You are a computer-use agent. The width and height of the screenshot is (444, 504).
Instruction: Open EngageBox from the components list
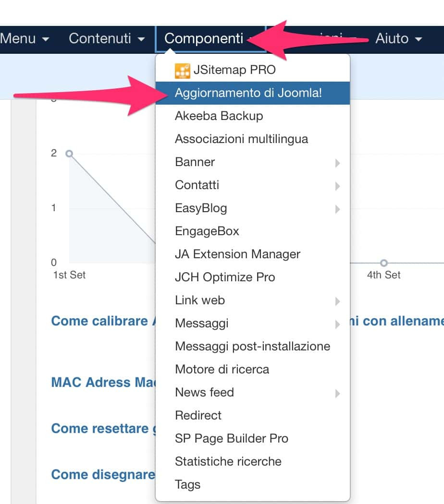253,231
